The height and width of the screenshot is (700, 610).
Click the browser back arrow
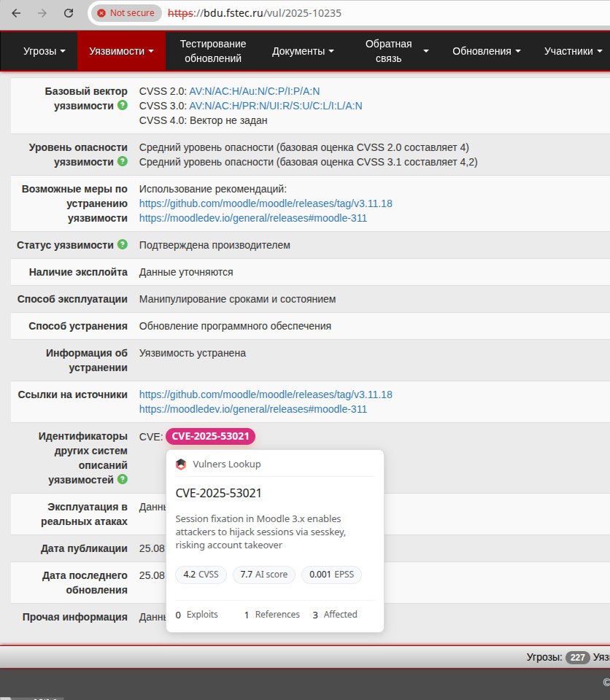[x=16, y=13]
